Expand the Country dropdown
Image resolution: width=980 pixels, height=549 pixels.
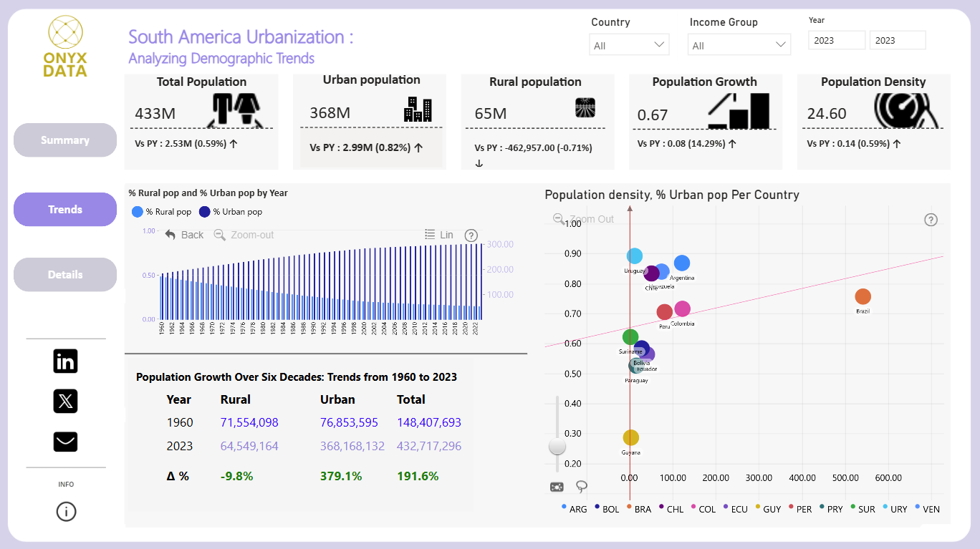coord(630,45)
